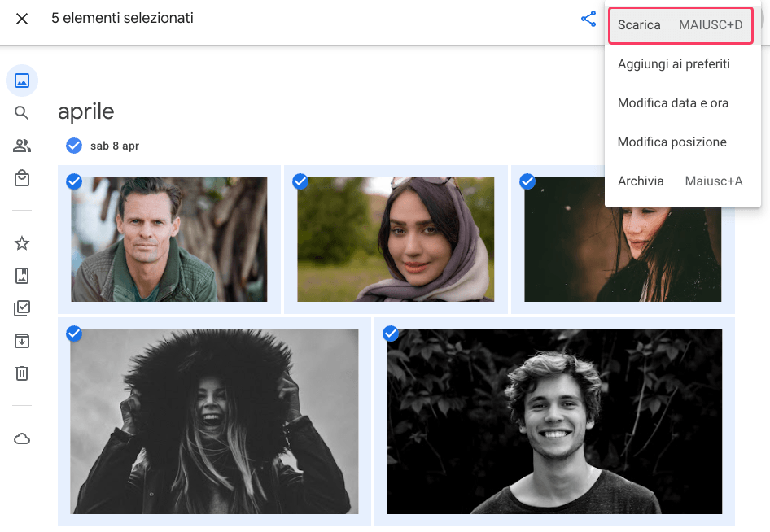Open the Archive icon in sidebar

[x=22, y=341]
